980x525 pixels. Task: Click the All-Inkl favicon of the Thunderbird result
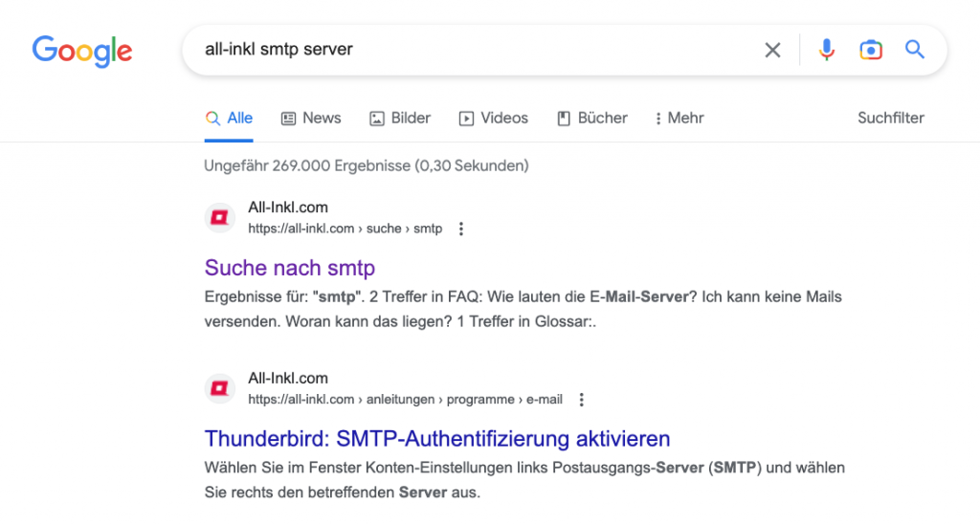(219, 388)
